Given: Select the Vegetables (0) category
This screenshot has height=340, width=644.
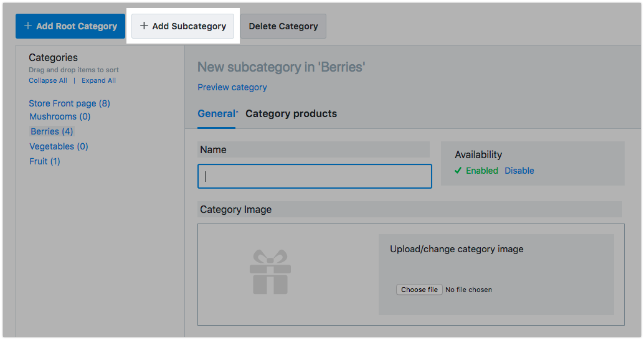Looking at the screenshot, I should tap(59, 146).
